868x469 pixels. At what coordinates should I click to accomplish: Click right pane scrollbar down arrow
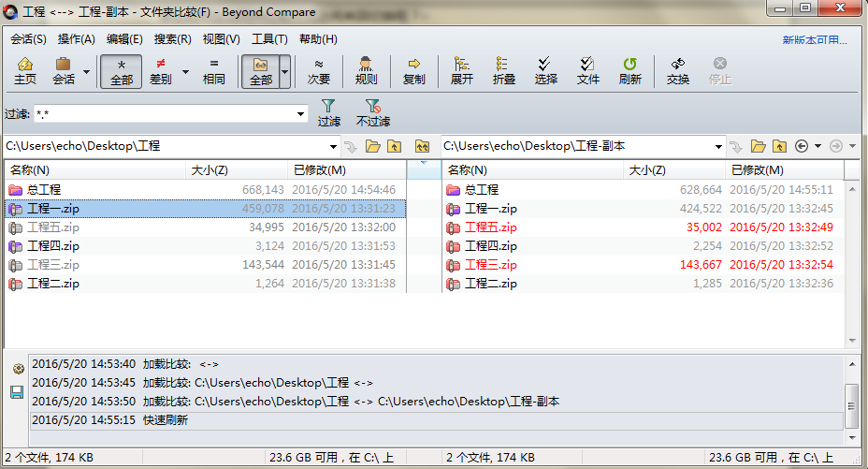(x=852, y=341)
